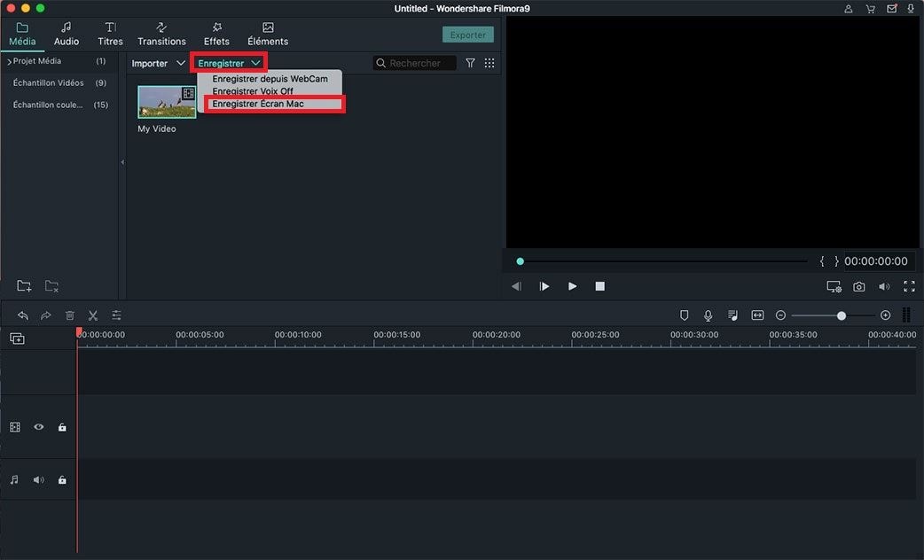The height and width of the screenshot is (560, 924).
Task: Switch to the Éléments tab
Action: click(x=268, y=35)
